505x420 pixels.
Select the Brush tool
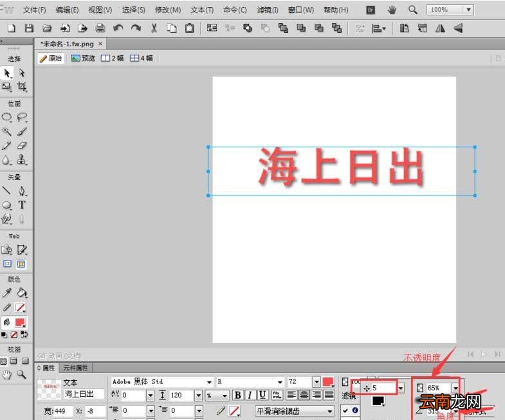click(x=22, y=131)
